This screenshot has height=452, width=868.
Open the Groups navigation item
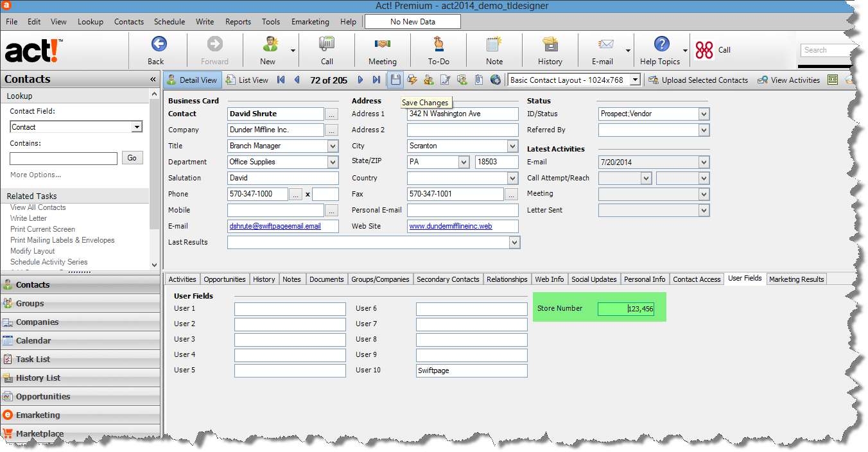point(80,304)
